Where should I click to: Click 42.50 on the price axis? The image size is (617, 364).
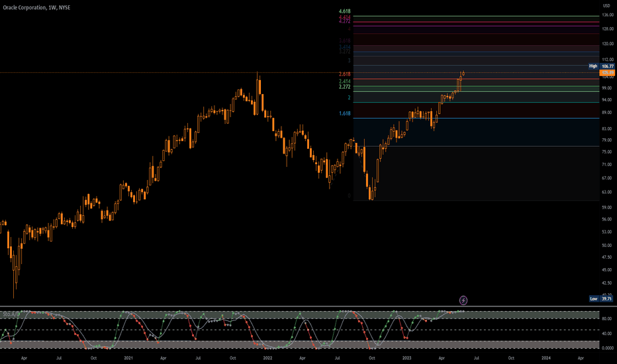[606, 283]
